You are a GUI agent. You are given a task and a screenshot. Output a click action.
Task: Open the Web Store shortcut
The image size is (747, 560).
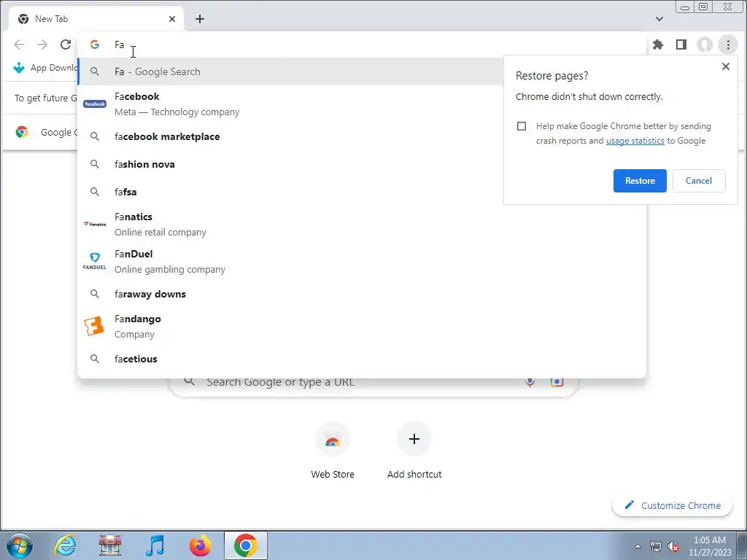click(x=333, y=451)
